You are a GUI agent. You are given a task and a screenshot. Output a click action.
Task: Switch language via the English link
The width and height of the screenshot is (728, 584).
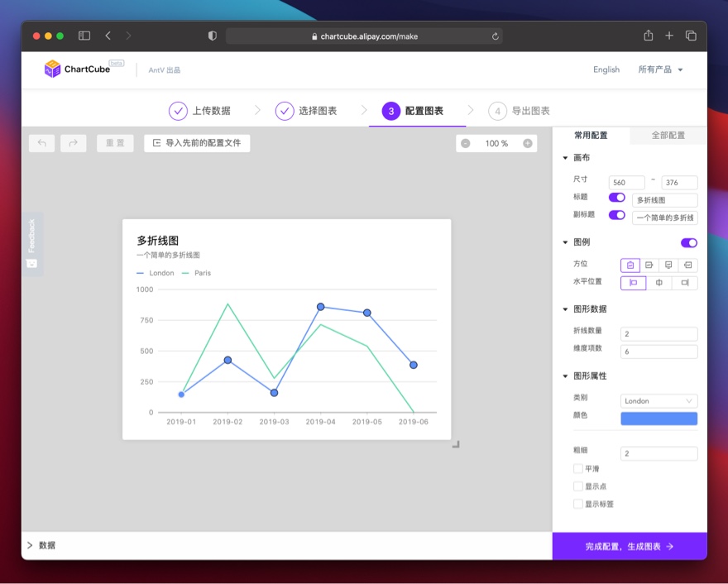pos(606,70)
